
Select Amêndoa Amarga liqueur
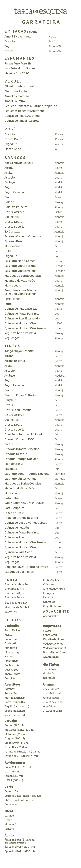[x=54, y=589]
